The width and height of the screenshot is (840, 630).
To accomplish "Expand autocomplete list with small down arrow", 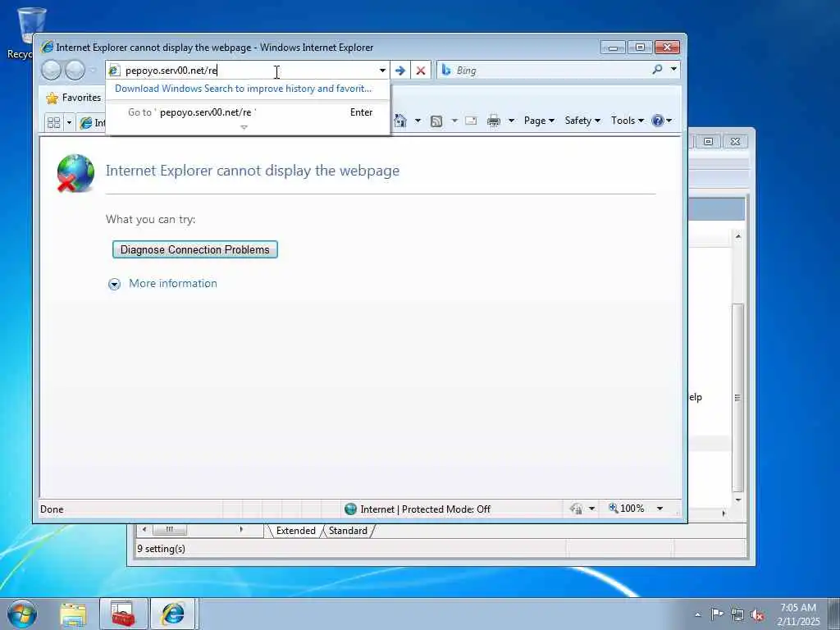I will coord(244,127).
